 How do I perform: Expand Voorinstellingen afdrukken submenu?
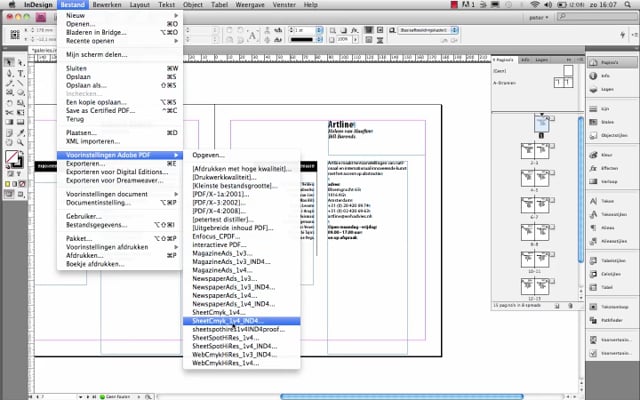click(x=120, y=247)
